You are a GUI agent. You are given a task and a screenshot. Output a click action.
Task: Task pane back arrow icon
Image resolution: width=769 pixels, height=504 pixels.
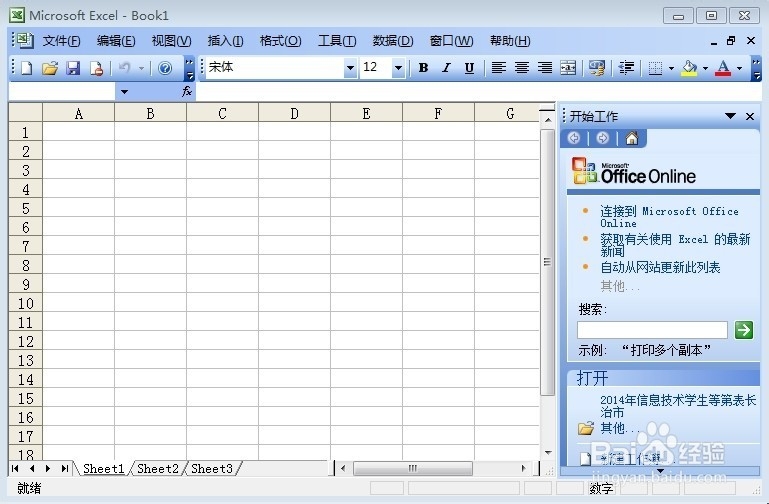point(574,139)
